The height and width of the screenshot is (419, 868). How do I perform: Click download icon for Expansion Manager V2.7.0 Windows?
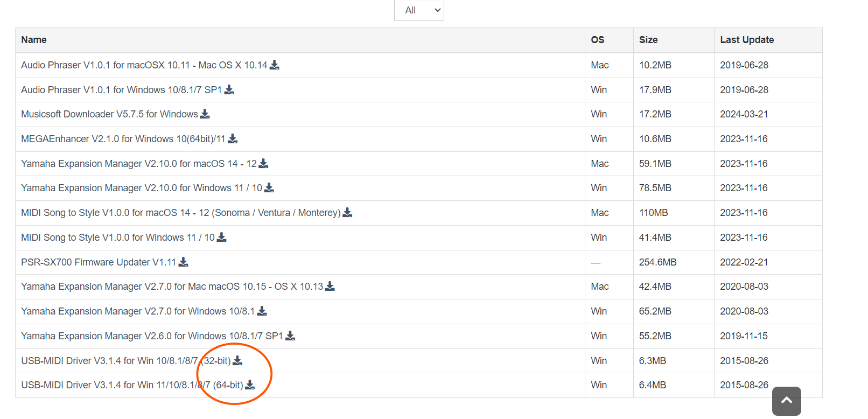[x=262, y=311]
